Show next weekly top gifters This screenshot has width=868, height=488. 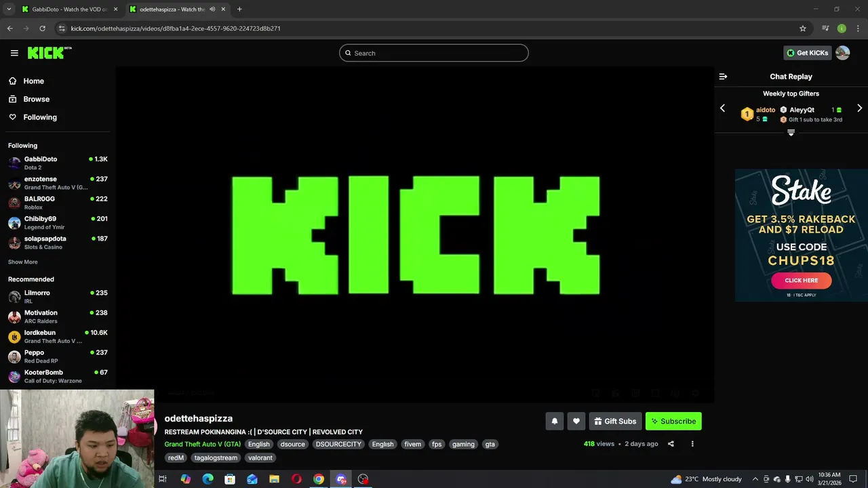(x=860, y=108)
